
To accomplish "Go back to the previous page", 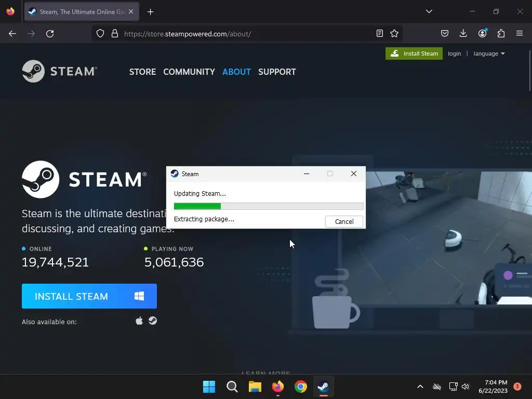I will (x=12, y=34).
